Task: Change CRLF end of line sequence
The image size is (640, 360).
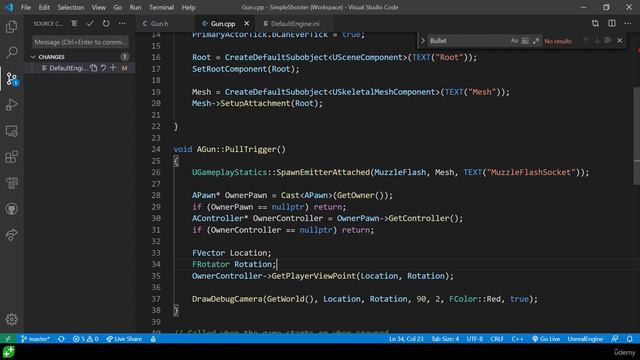Action: (x=497, y=339)
